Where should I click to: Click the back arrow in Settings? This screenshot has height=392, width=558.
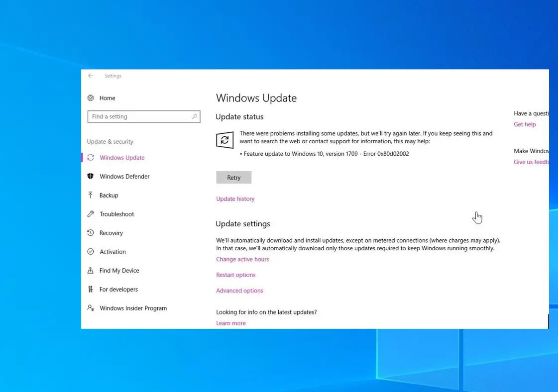pyautogui.click(x=91, y=76)
